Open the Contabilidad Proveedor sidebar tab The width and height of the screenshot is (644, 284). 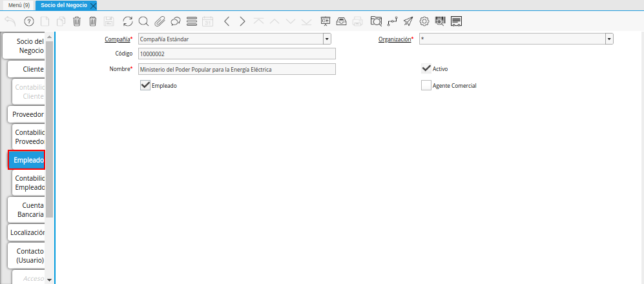pyautogui.click(x=29, y=137)
